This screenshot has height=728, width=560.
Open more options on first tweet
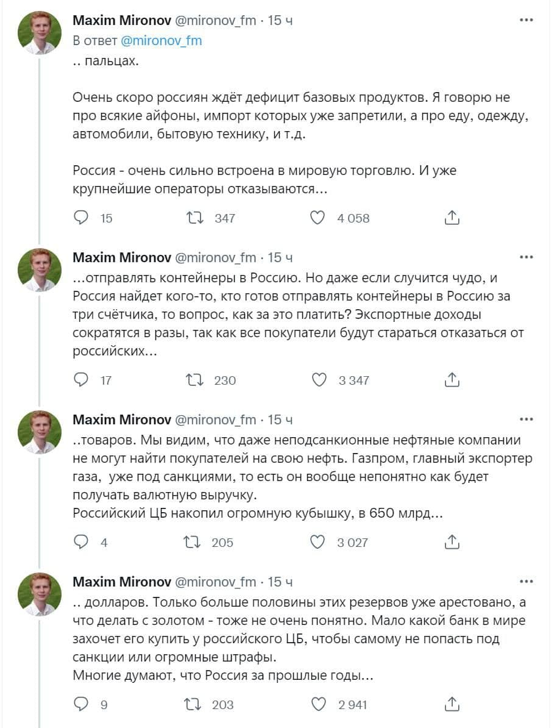click(x=526, y=20)
